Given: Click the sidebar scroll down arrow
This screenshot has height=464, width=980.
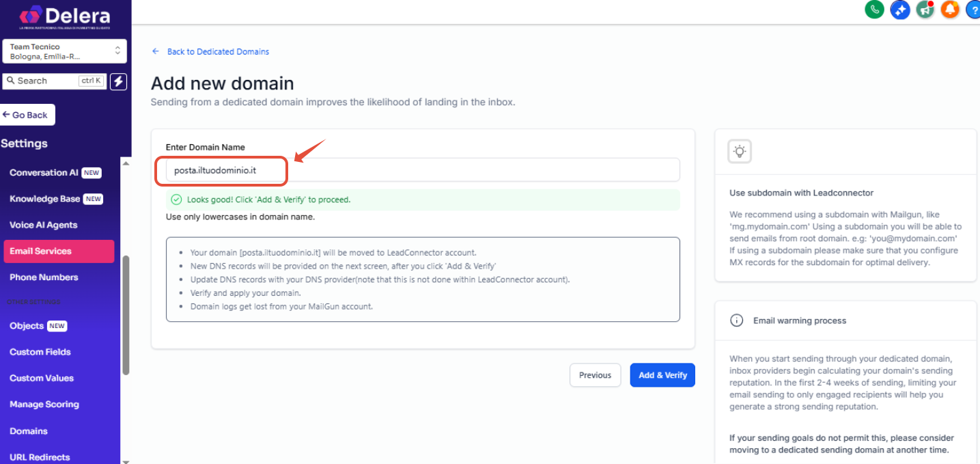Looking at the screenshot, I should 125,461.
